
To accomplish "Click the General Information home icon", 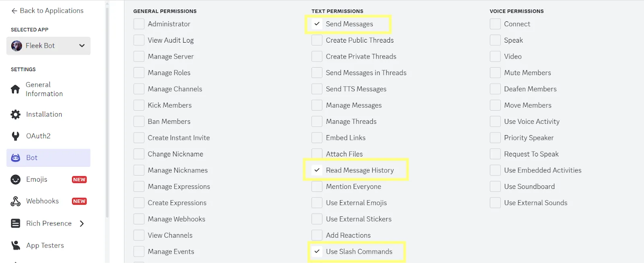I will point(15,89).
